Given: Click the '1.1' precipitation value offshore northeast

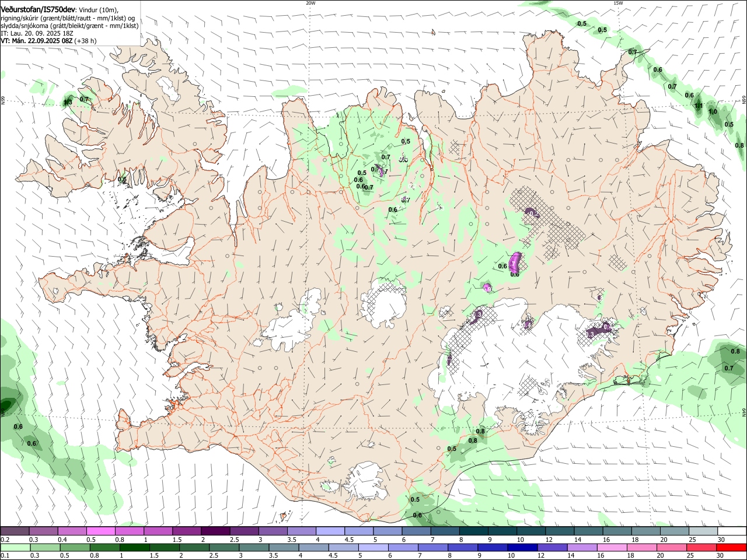Looking at the screenshot, I should [699, 106].
